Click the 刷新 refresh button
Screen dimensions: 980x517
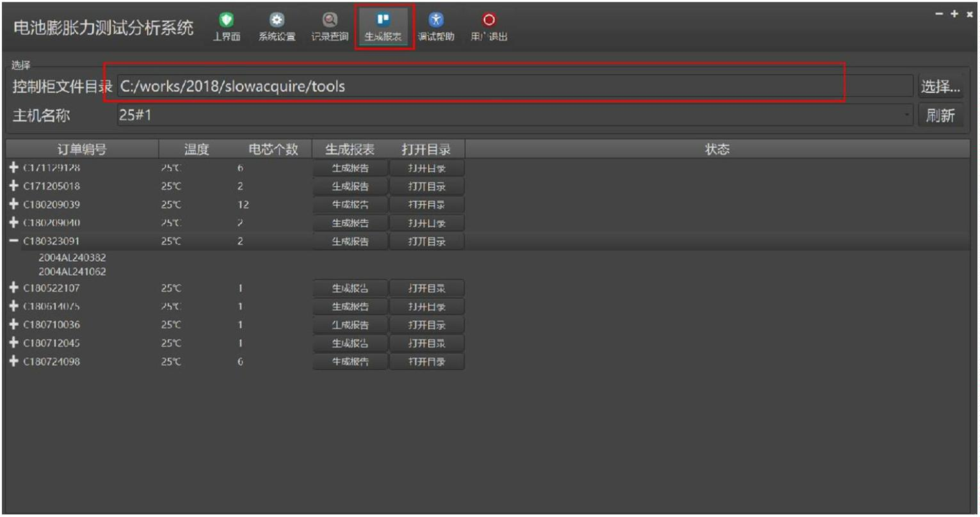pyautogui.click(x=940, y=116)
